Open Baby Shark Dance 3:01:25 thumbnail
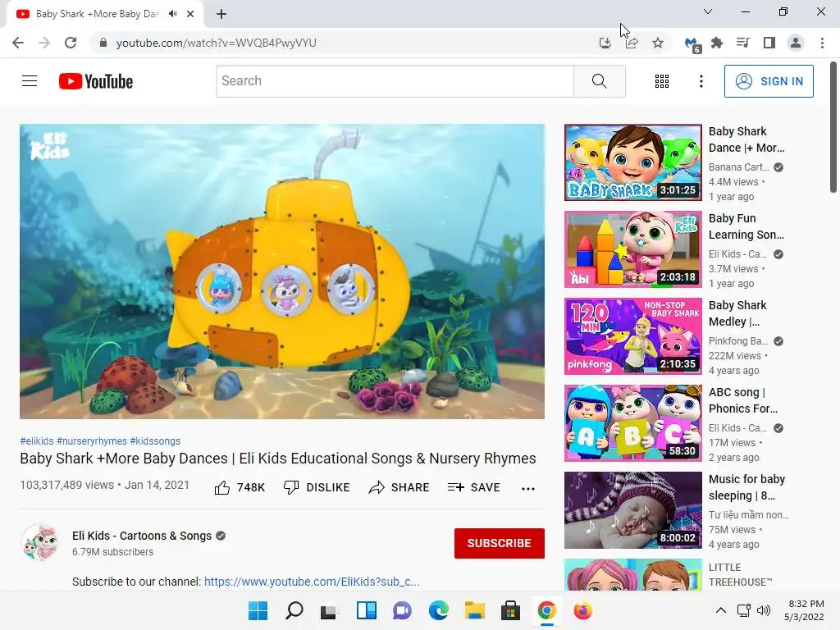 (x=633, y=162)
